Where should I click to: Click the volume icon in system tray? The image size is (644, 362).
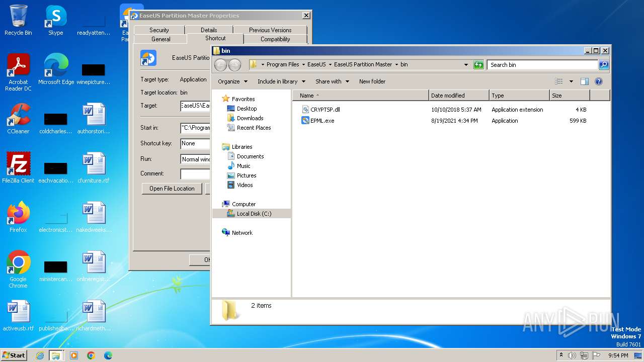(x=572, y=355)
